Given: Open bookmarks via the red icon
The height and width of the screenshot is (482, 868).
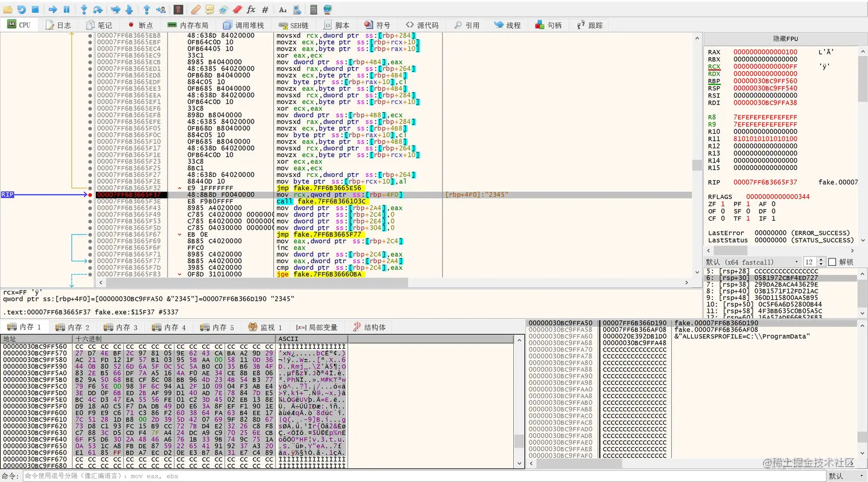Looking at the screenshot, I should pyautogui.click(x=237, y=10).
